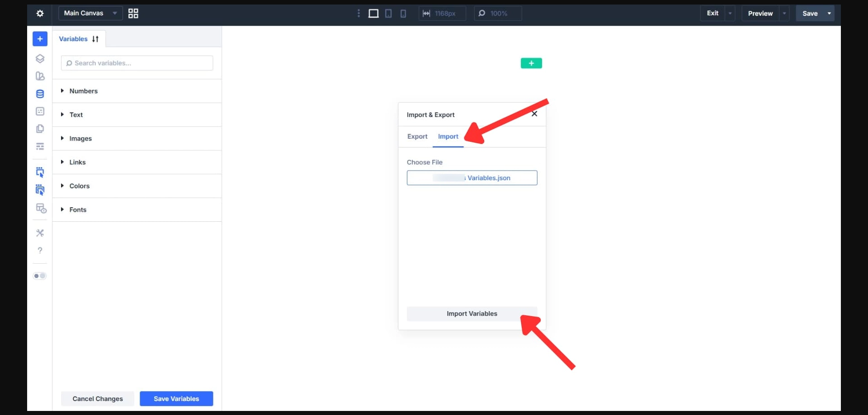Open the builder settings gear
This screenshot has width=868, height=415.
(39, 14)
